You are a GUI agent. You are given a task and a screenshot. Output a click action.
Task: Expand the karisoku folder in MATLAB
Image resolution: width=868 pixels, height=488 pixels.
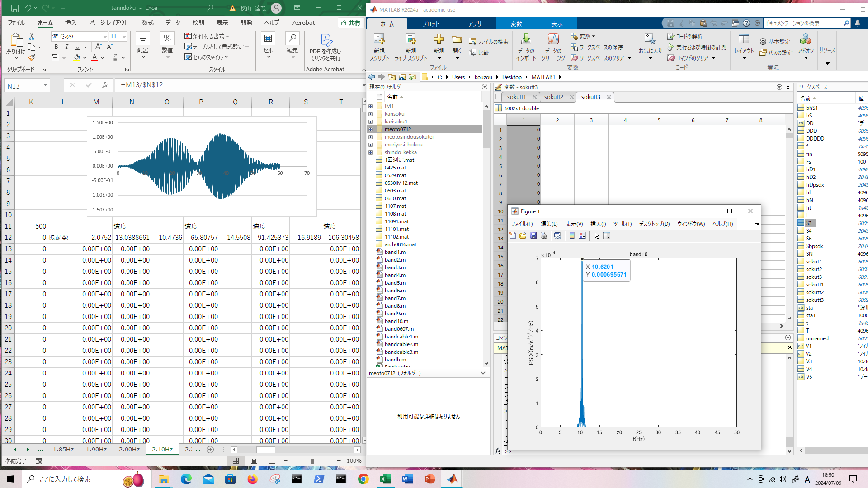pyautogui.click(x=370, y=114)
